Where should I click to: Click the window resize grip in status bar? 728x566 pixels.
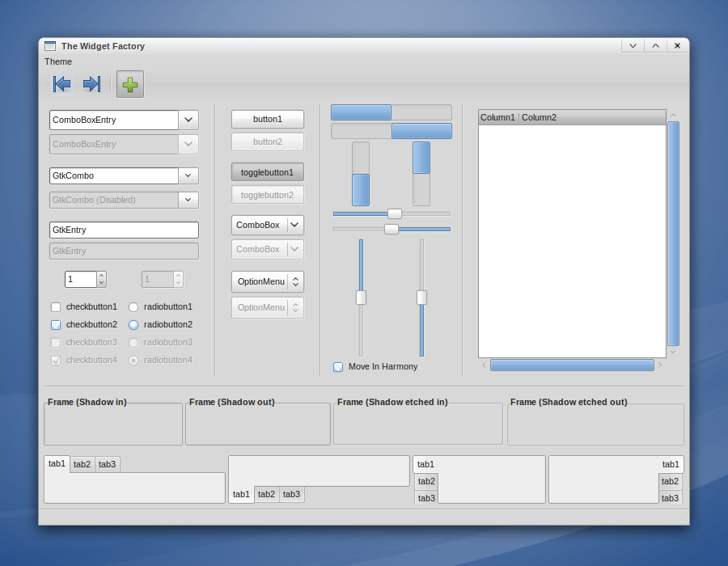684,517
